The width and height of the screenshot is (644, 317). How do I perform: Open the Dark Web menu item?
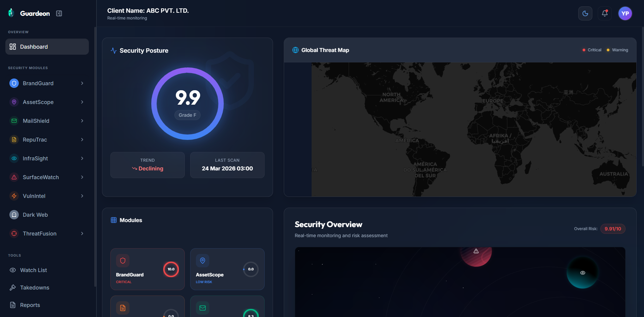tap(47, 215)
